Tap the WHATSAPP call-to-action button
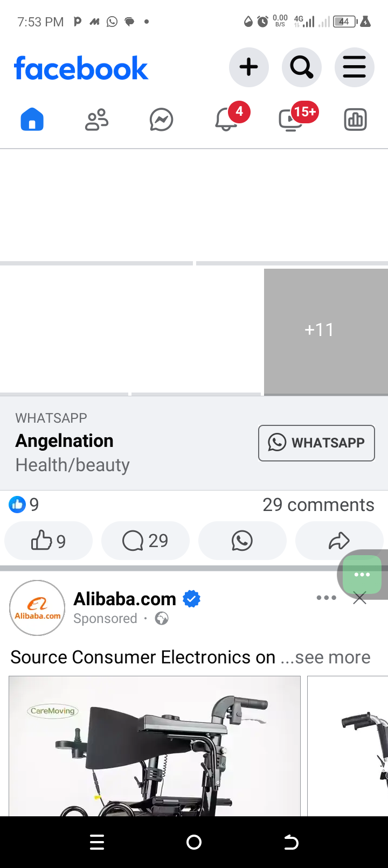Screen dimensions: 388x868 (x=316, y=443)
